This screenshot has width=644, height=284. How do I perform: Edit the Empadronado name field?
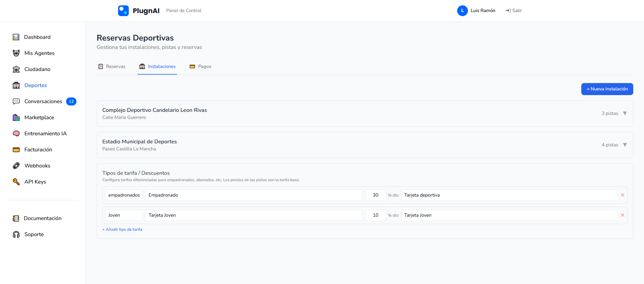254,195
